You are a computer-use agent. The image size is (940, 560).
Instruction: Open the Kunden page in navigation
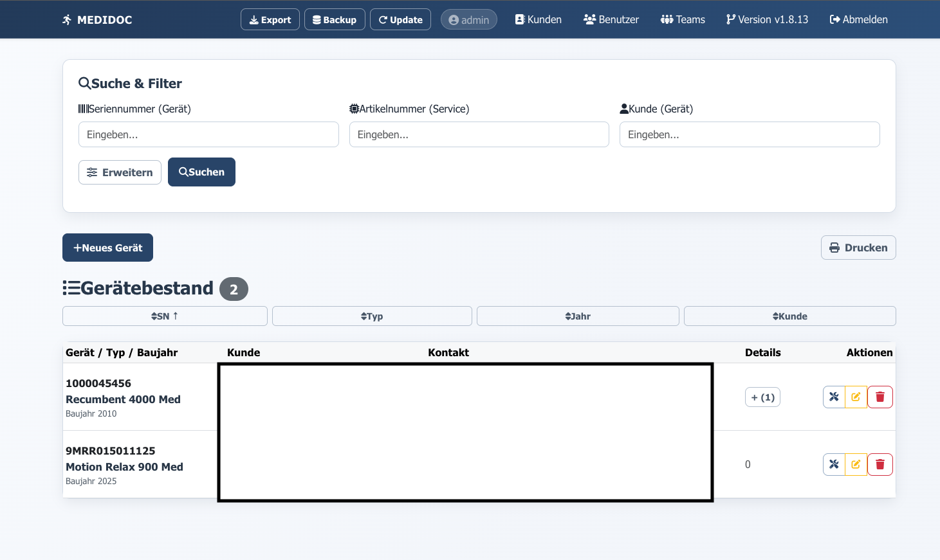[x=538, y=20]
